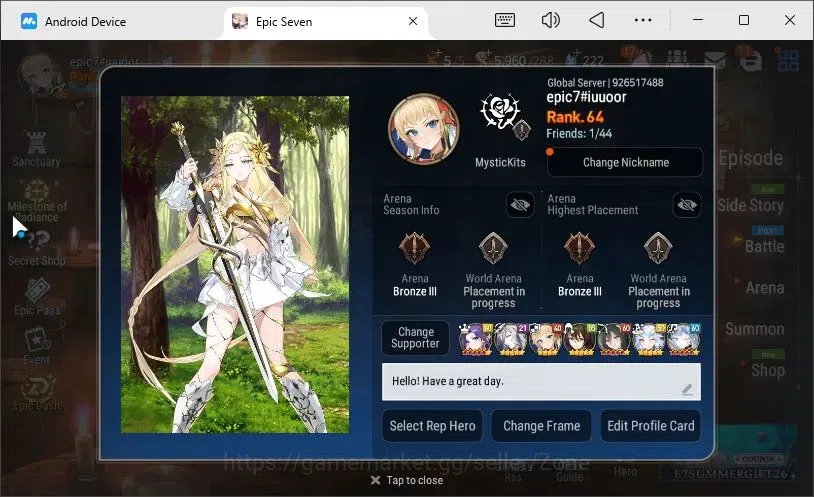Open Side Story in the right menu
Image resolution: width=814 pixels, height=497 pixels.
tap(750, 205)
